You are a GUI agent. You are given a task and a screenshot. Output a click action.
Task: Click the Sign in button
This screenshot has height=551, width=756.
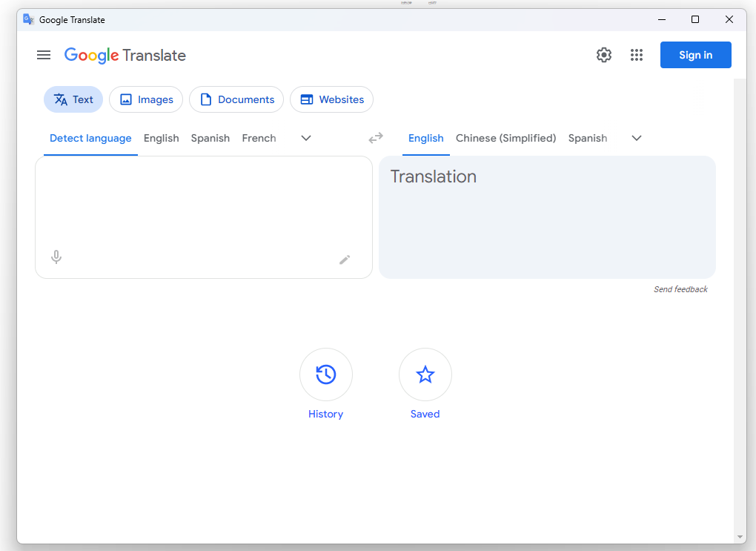(695, 55)
